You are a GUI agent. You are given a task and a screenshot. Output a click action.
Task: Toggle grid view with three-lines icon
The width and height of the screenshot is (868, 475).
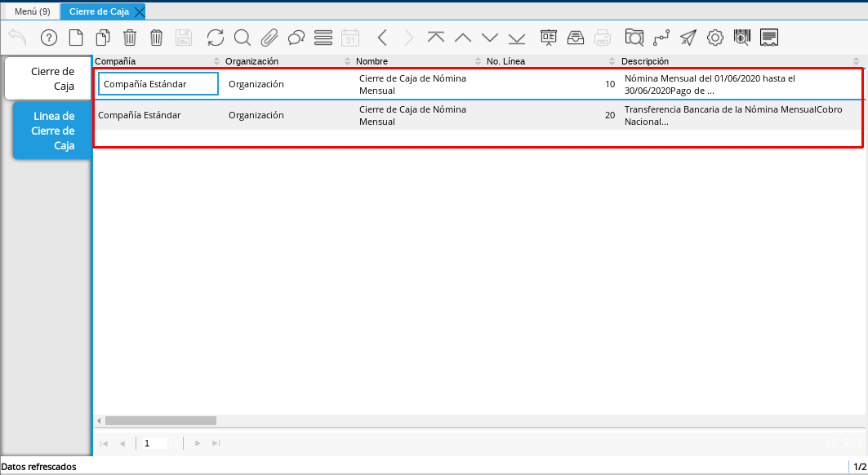point(323,38)
